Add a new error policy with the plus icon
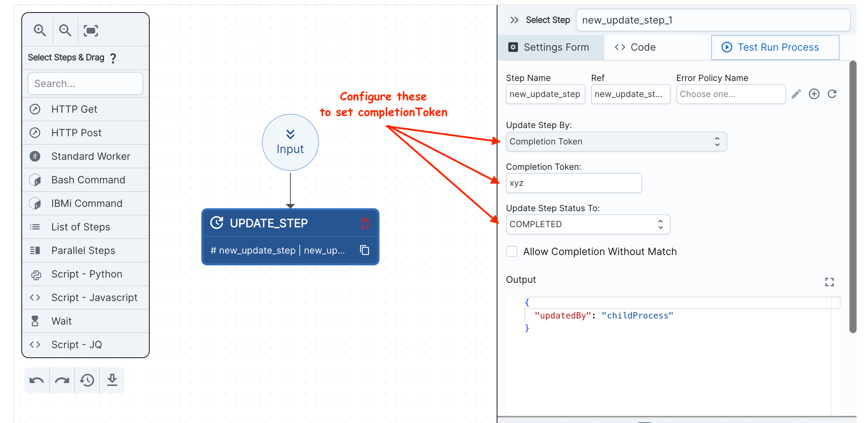The height and width of the screenshot is (423, 868). coord(814,94)
